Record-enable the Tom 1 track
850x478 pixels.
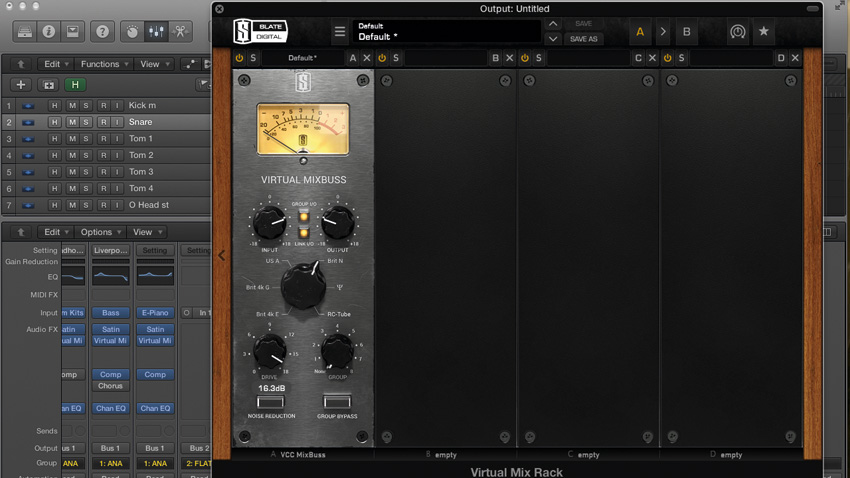[104, 139]
